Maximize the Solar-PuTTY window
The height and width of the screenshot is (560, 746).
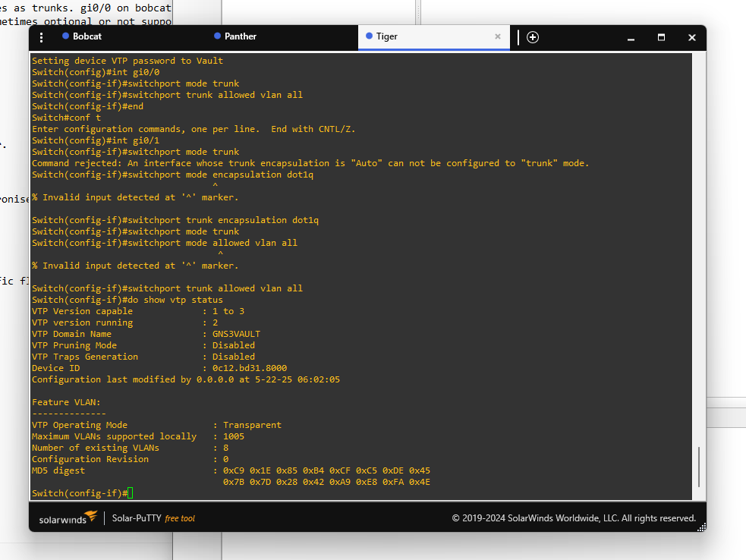pos(661,37)
